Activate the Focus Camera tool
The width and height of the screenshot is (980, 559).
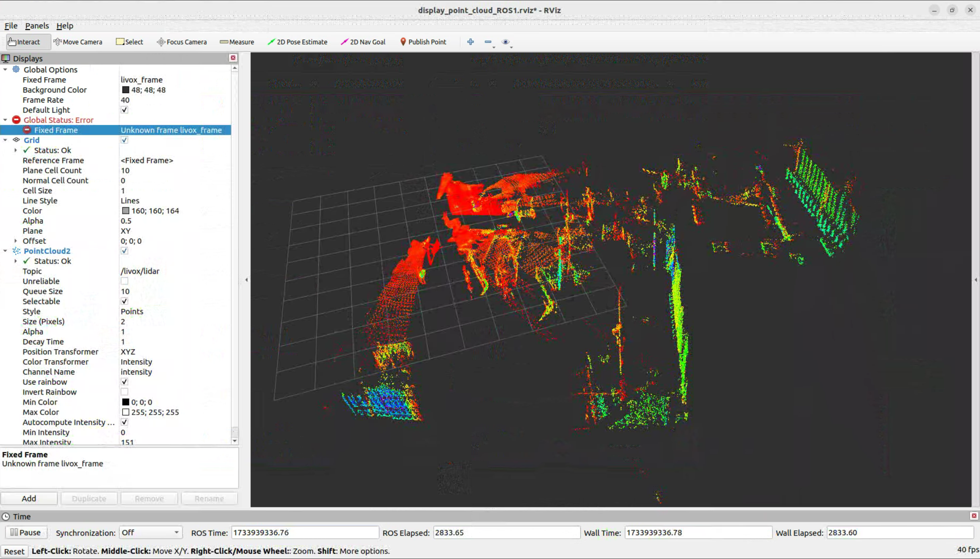click(x=182, y=42)
